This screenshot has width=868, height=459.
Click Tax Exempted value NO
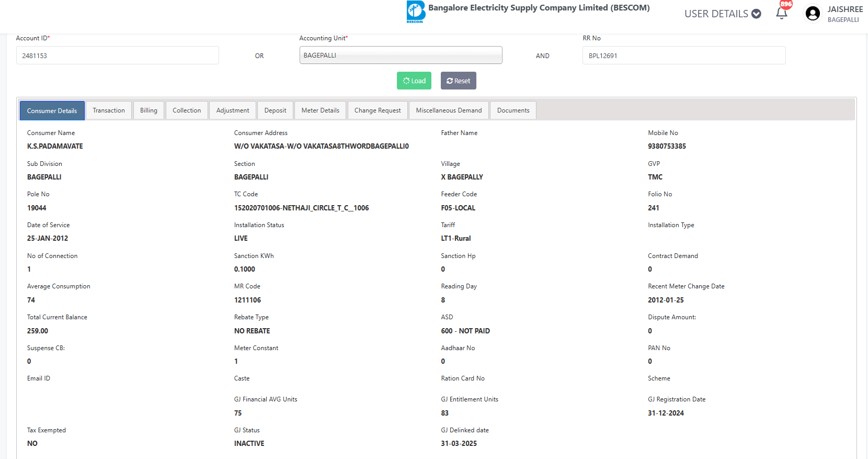(32, 443)
